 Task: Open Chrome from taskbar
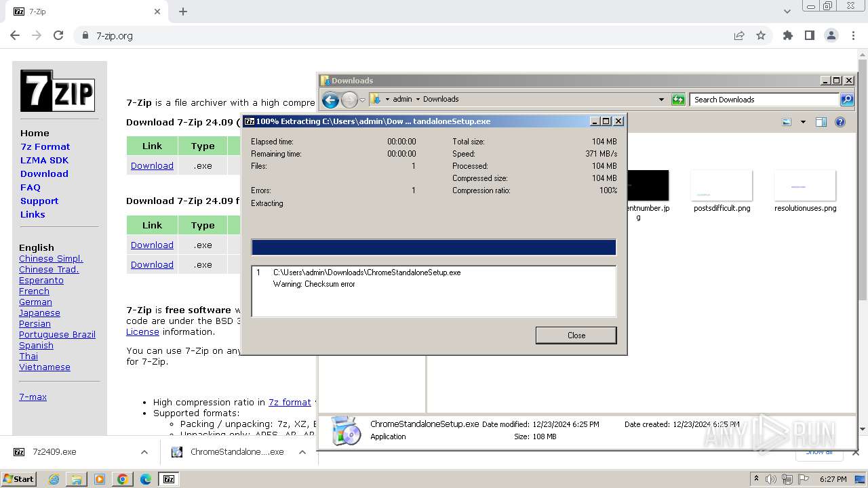coord(123,479)
